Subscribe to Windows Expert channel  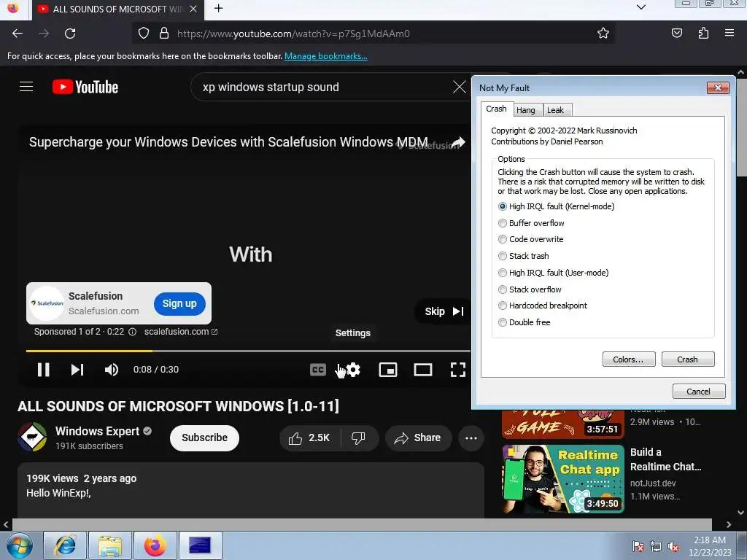pos(204,437)
